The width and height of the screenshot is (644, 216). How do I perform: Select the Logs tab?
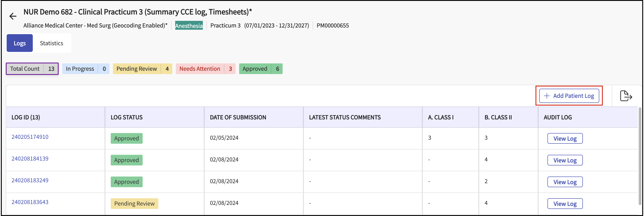click(x=19, y=43)
